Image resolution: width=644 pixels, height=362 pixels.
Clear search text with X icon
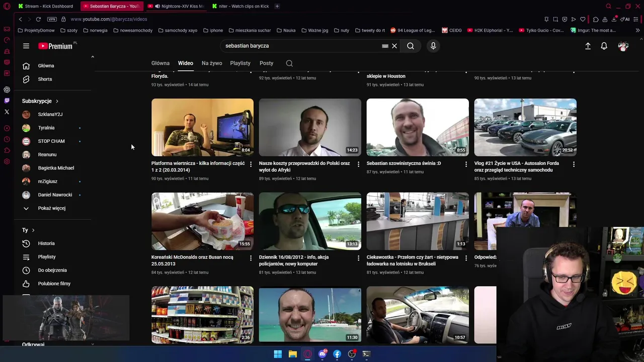click(x=394, y=46)
